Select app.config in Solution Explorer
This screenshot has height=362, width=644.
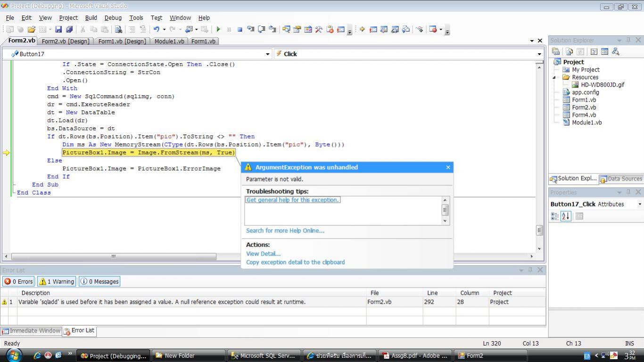click(x=585, y=92)
